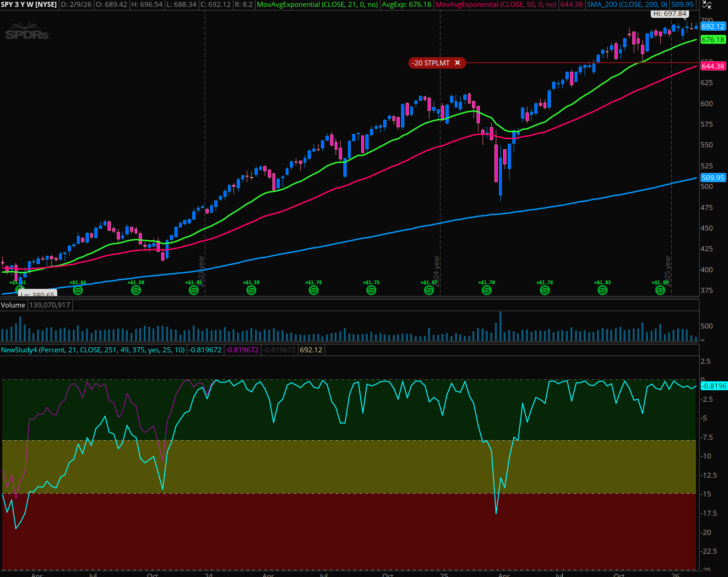Click the MovAvgExponential 50 study label

pos(496,5)
